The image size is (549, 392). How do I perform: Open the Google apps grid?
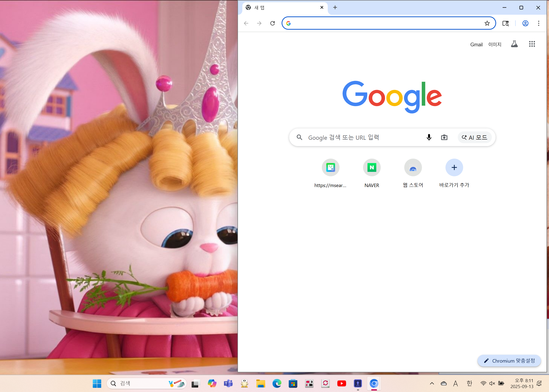click(x=532, y=44)
